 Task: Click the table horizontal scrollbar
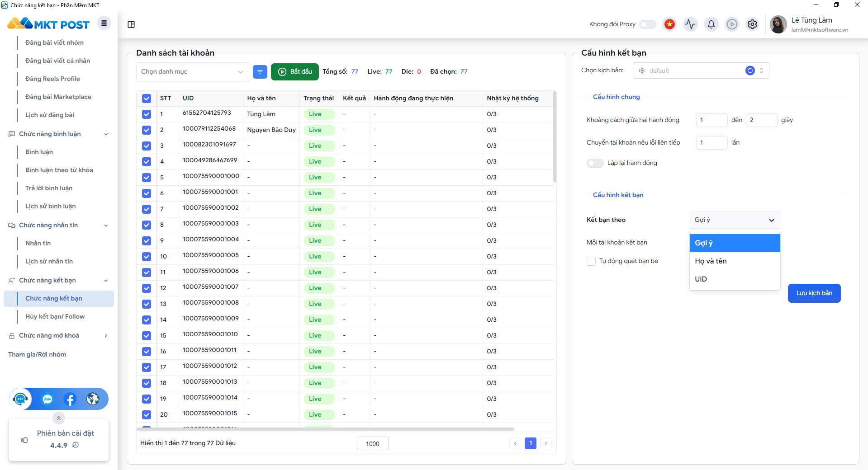325,429
